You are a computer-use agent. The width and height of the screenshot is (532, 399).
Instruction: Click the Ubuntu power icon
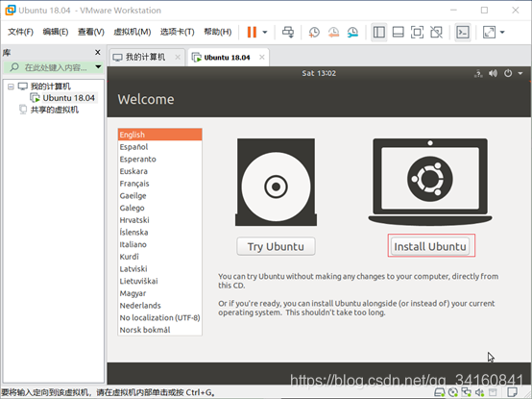tap(508, 73)
